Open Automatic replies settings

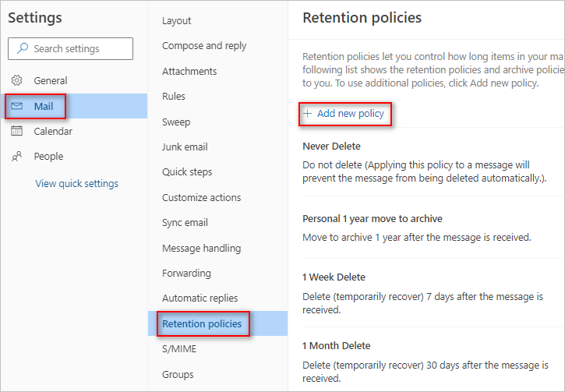tap(200, 298)
